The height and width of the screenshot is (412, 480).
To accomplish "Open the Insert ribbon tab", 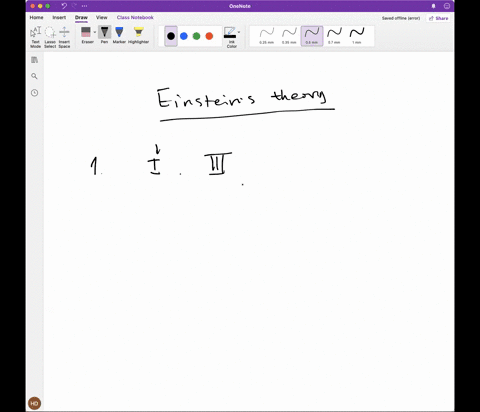I will tap(59, 17).
